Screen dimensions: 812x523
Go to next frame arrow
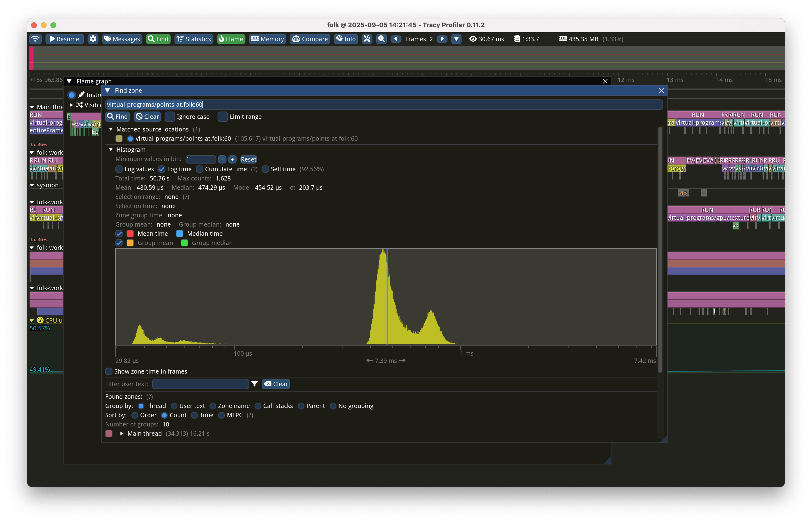pos(442,39)
